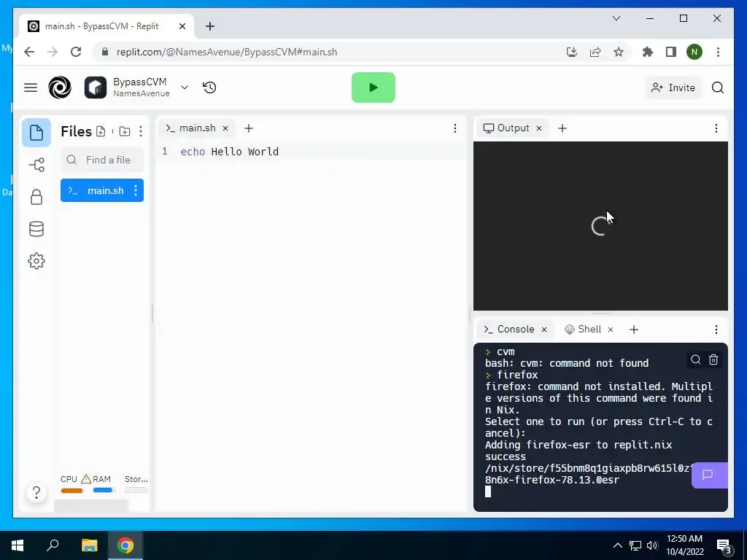Clear console with trash icon
The height and width of the screenshot is (560, 747).
point(713,359)
